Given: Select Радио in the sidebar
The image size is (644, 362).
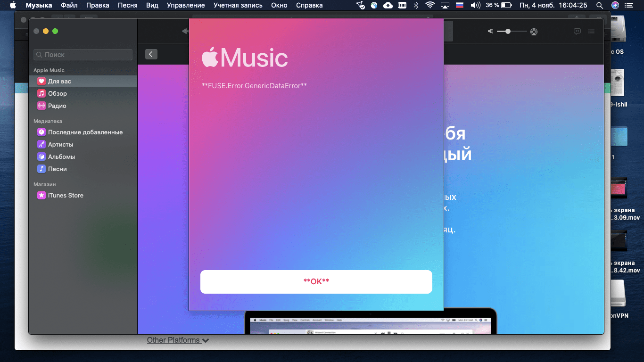Looking at the screenshot, I should pyautogui.click(x=83, y=106).
